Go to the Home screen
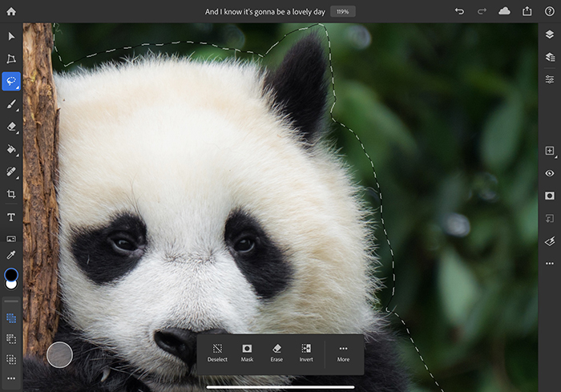561x392 pixels. pos(11,11)
